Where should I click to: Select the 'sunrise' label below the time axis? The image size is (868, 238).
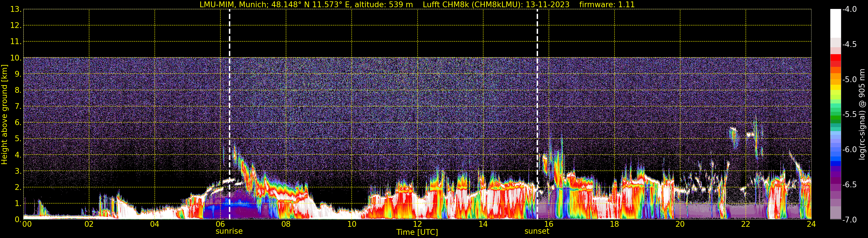coord(229,231)
